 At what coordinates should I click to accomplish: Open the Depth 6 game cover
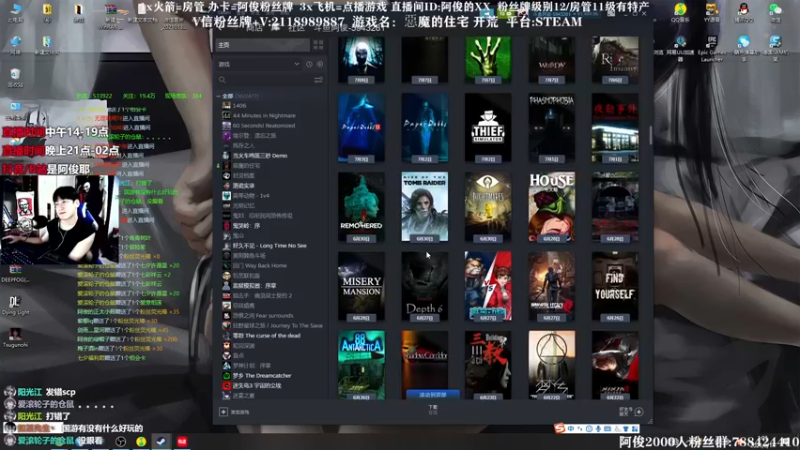pyautogui.click(x=424, y=286)
